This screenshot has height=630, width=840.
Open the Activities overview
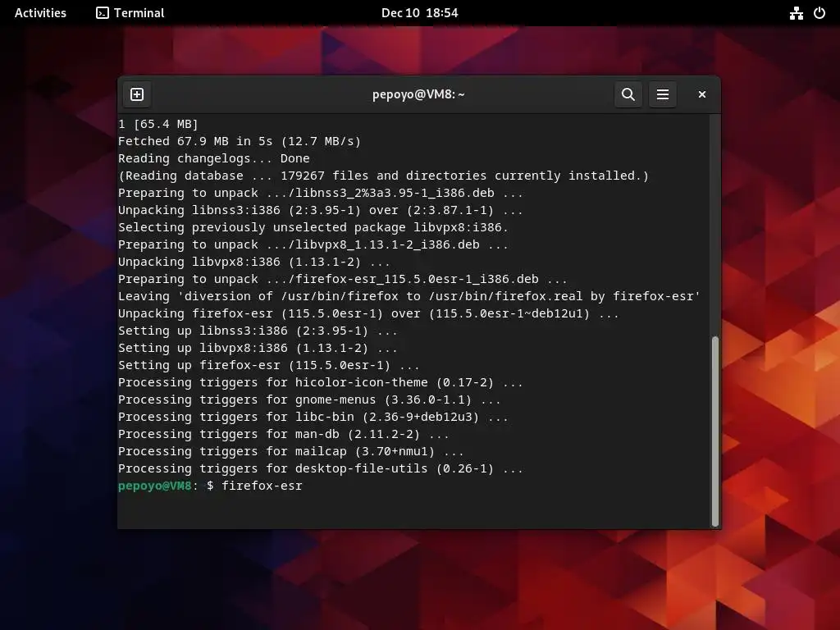[x=40, y=13]
